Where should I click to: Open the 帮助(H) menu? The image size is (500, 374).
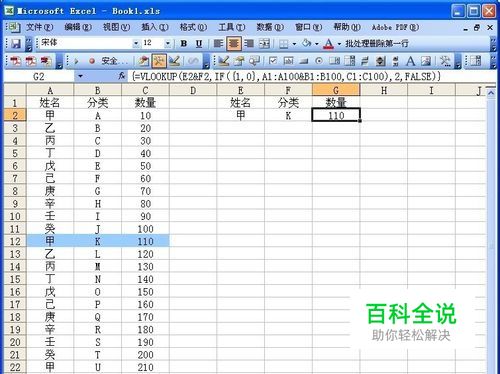(x=347, y=27)
